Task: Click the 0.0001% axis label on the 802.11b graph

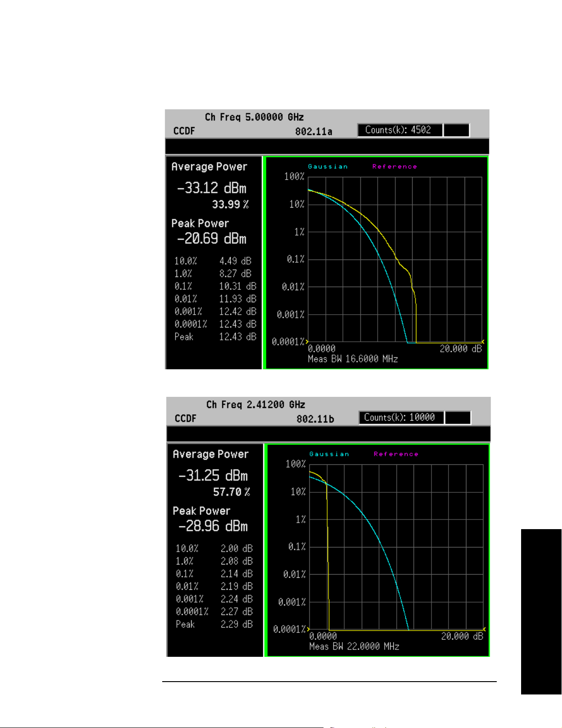Action: 290,629
